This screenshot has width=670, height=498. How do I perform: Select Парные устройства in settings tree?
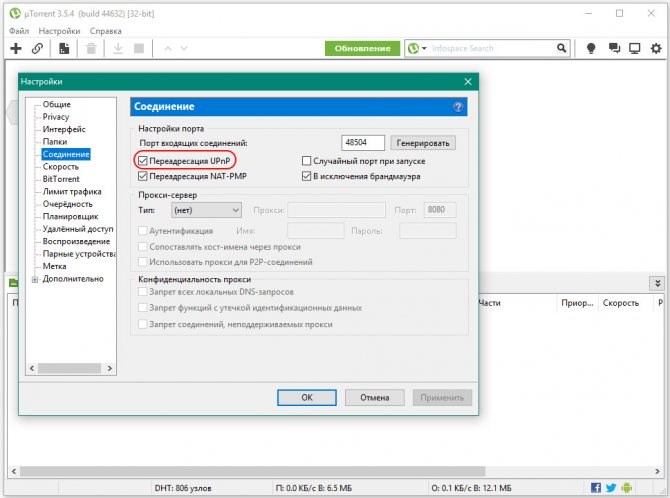79,253
